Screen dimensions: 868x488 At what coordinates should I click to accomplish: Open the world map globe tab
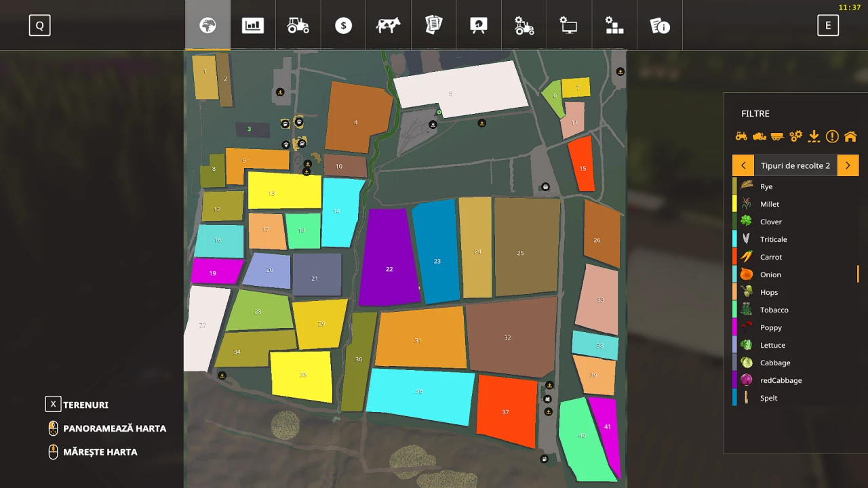point(208,25)
